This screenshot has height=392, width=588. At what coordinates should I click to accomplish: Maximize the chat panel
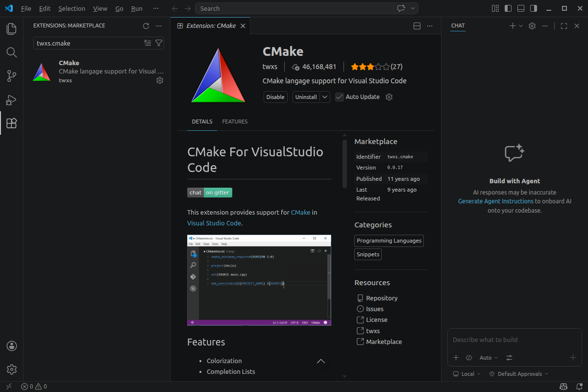(x=564, y=25)
